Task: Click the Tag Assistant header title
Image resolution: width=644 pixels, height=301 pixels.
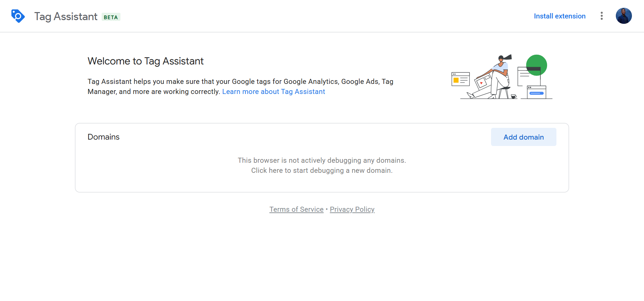Action: tap(66, 16)
